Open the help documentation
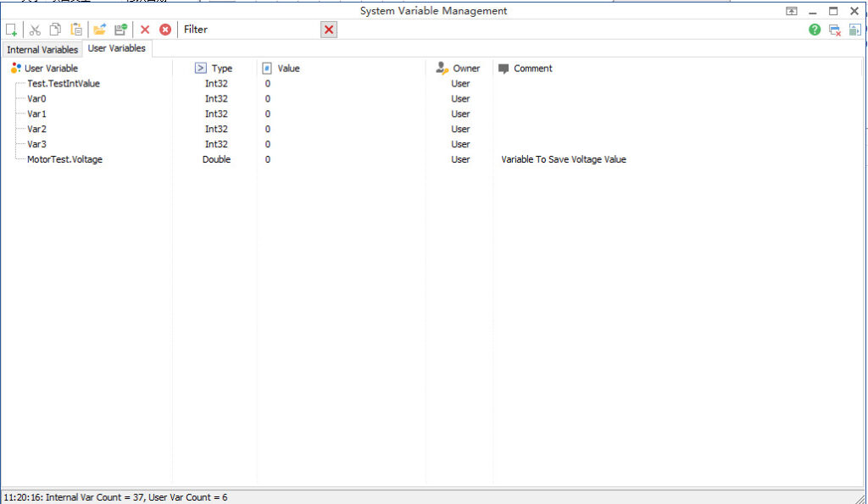The image size is (868, 504). 814,29
